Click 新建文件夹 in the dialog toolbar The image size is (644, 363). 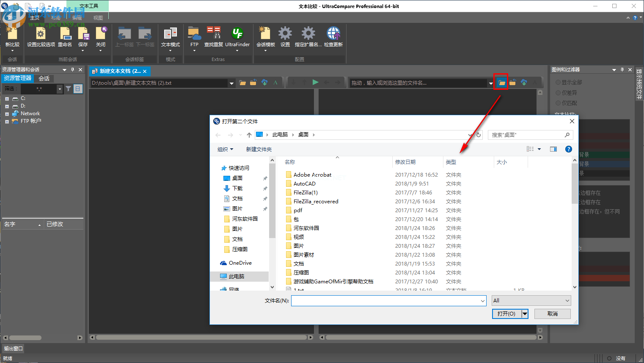click(x=259, y=149)
